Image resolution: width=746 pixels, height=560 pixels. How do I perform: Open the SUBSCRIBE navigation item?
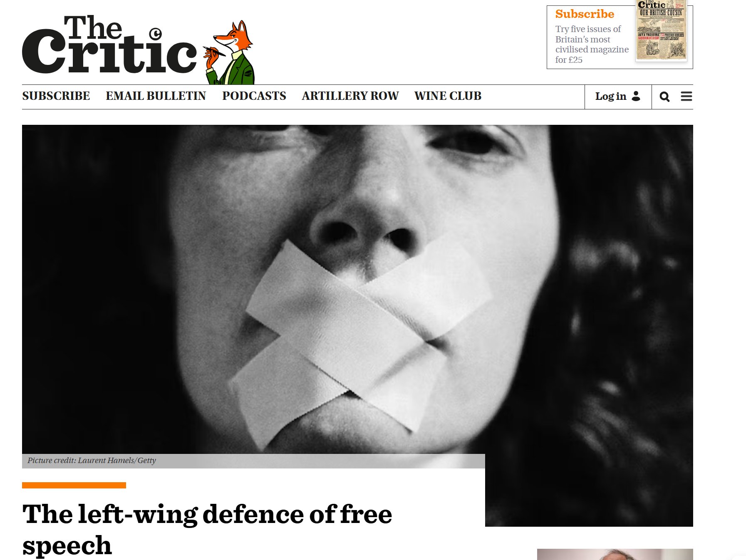coord(56,96)
